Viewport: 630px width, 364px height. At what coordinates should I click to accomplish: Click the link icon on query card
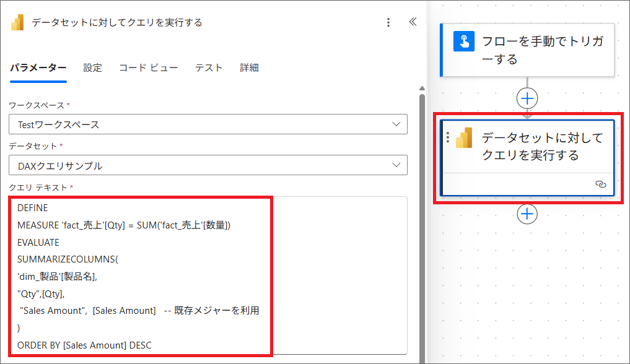600,184
